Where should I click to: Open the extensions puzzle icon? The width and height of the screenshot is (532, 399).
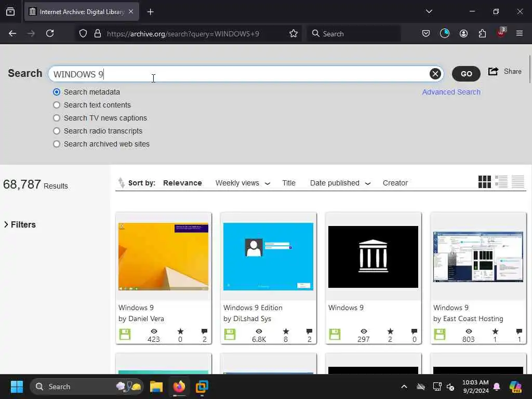click(x=482, y=33)
